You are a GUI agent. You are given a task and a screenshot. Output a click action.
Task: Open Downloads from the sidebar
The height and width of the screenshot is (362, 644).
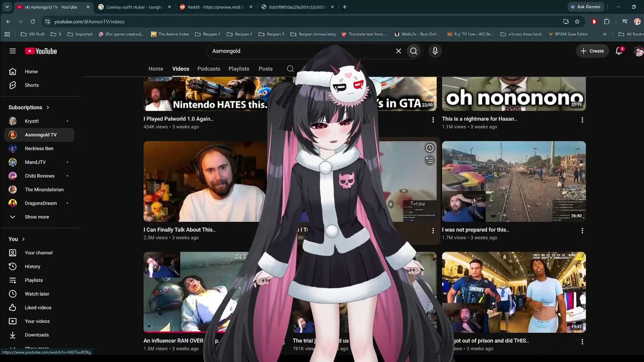point(39,335)
